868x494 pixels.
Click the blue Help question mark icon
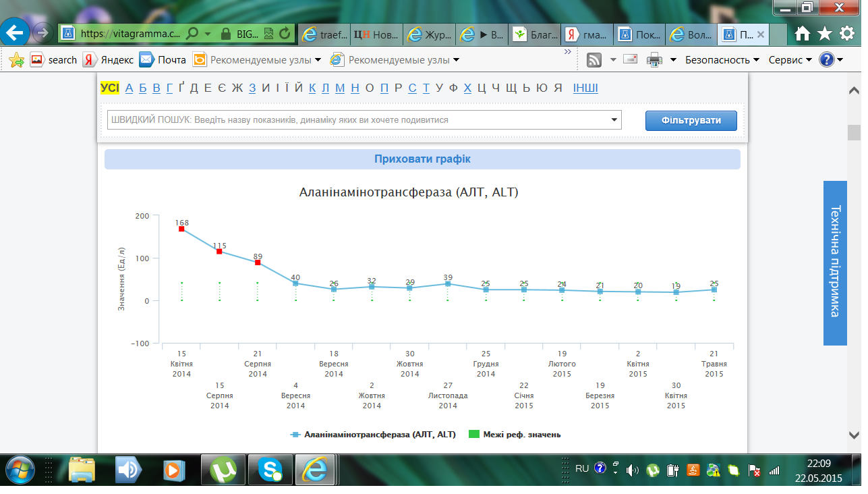pos(827,59)
